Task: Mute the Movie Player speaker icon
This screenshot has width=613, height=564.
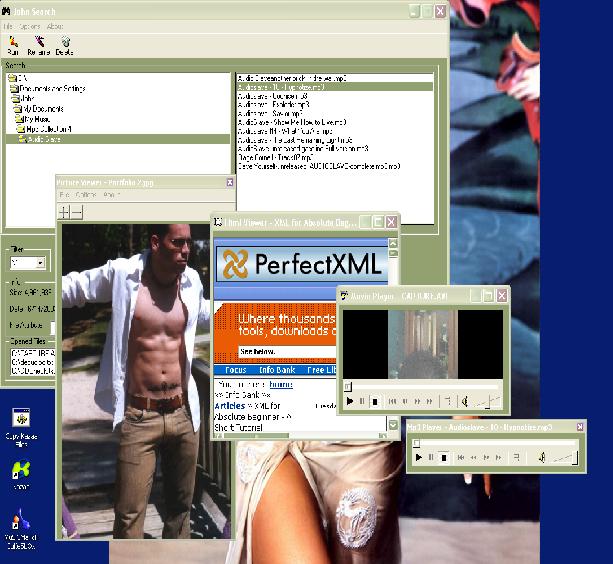Action: click(465, 401)
